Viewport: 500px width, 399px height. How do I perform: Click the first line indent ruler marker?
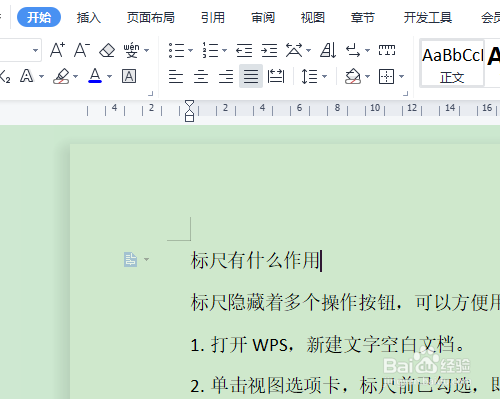click(189, 104)
